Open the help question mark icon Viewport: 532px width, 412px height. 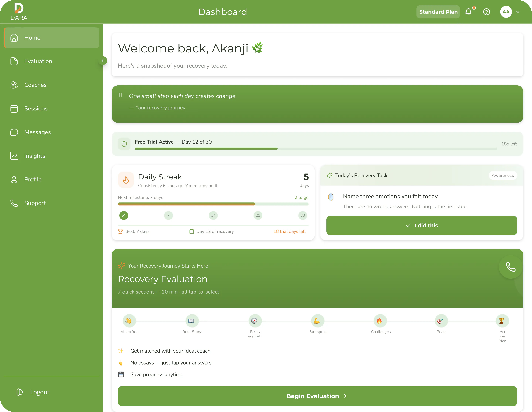tap(486, 12)
